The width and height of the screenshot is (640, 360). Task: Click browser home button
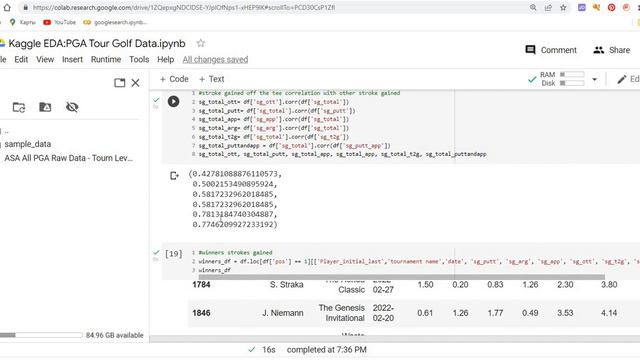7,8
